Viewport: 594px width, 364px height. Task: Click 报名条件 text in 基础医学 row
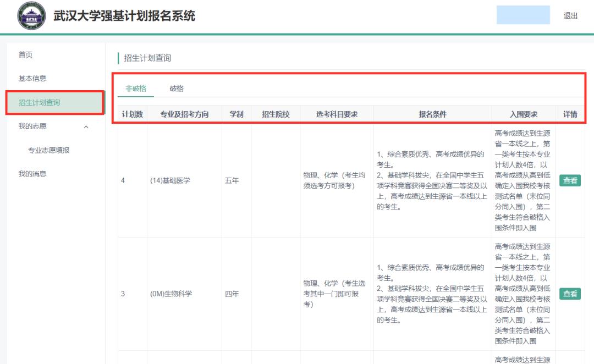pyautogui.click(x=432, y=180)
